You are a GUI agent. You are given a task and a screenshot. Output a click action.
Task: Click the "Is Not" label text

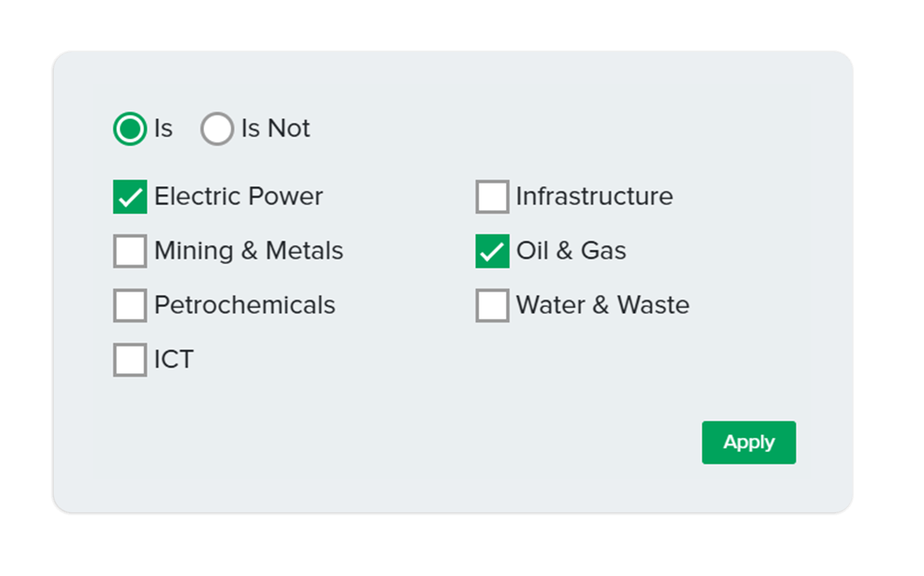point(275,129)
